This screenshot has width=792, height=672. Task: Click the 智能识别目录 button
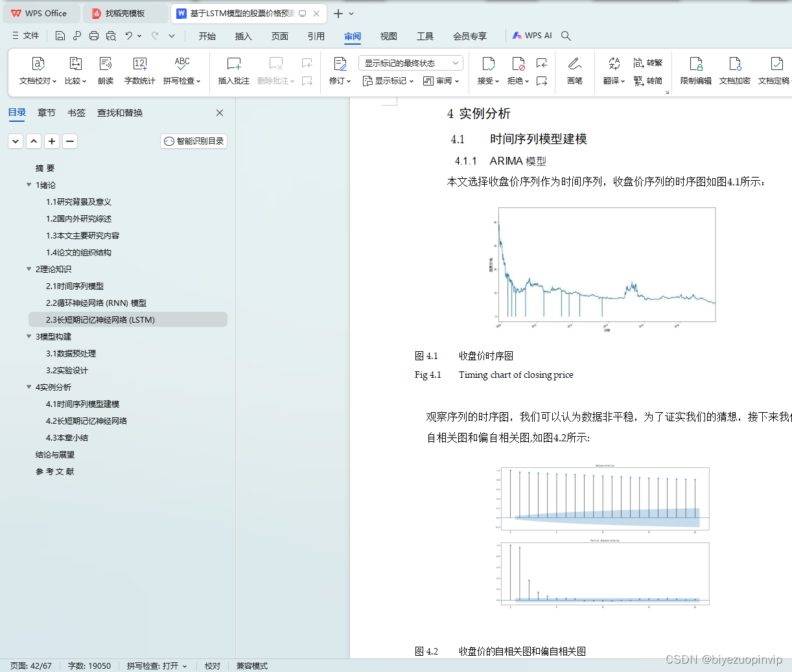coord(194,141)
